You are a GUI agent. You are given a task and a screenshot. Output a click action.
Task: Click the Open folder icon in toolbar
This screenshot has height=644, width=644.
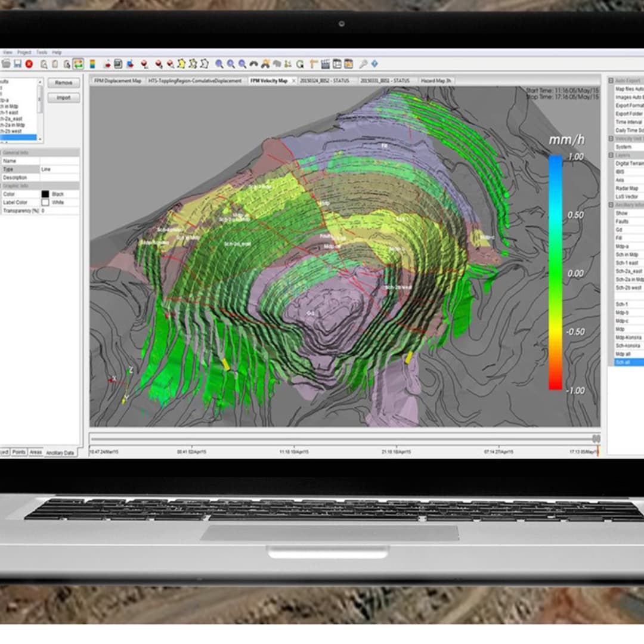(6, 64)
